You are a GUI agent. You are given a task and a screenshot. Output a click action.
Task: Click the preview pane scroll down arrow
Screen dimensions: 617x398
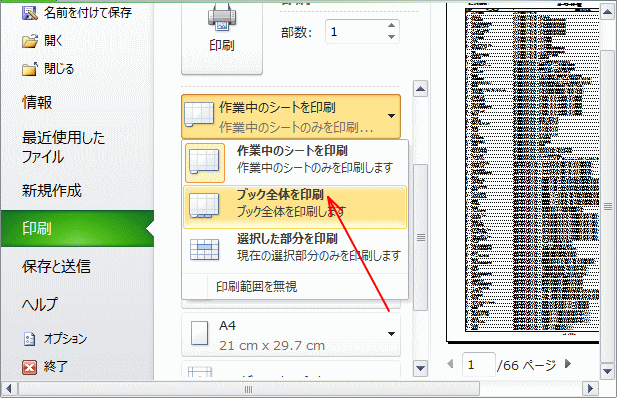pyautogui.click(x=607, y=370)
